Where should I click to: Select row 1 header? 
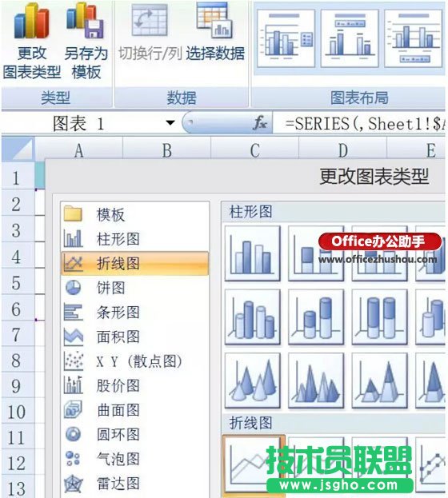pos(18,177)
